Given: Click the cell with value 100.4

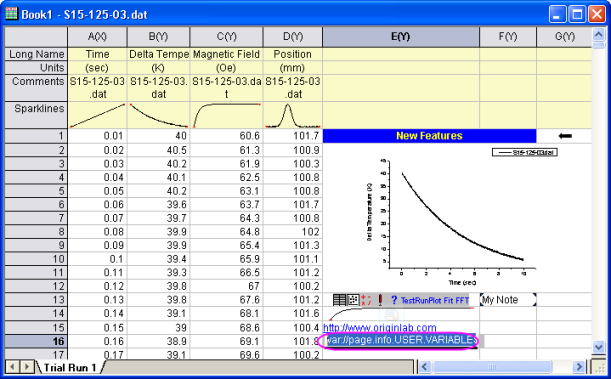Looking at the screenshot, I should [293, 328].
